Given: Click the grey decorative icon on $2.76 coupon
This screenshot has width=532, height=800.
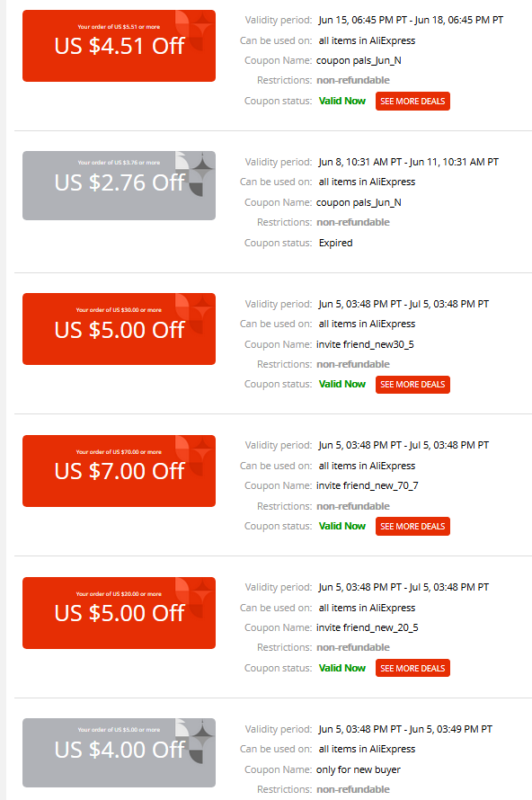Looking at the screenshot, I should 194,173.
